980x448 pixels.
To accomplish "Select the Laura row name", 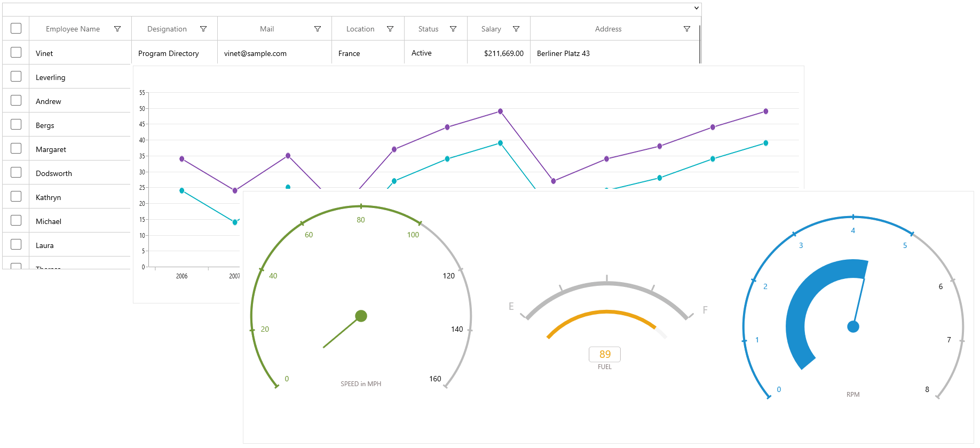I will (45, 245).
